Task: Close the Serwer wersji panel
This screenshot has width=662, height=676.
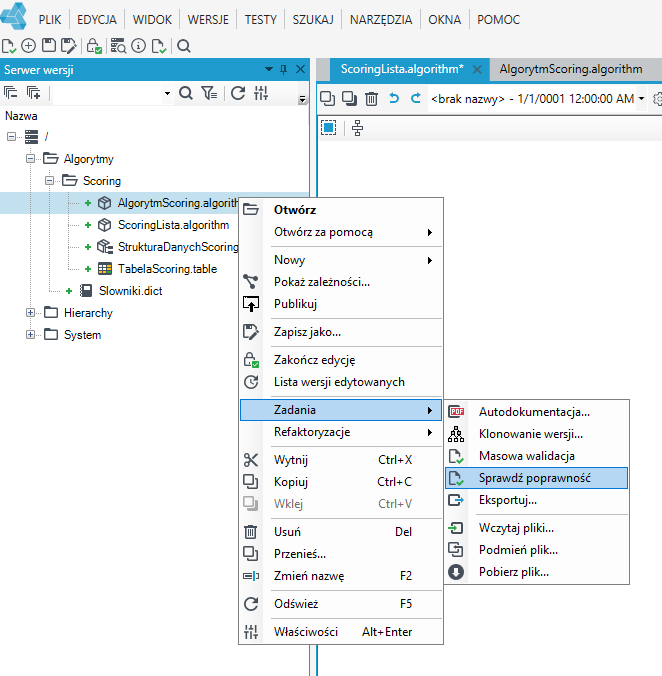Action: tap(300, 69)
